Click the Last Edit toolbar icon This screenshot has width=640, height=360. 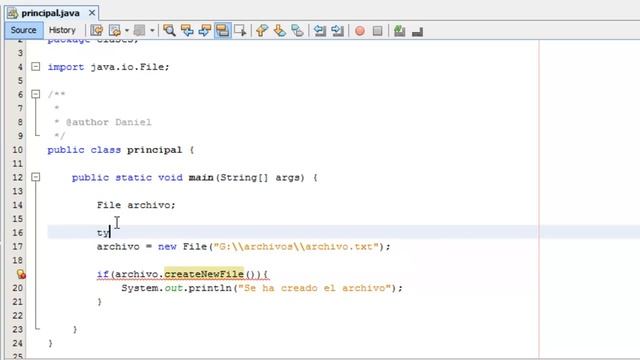tap(97, 31)
